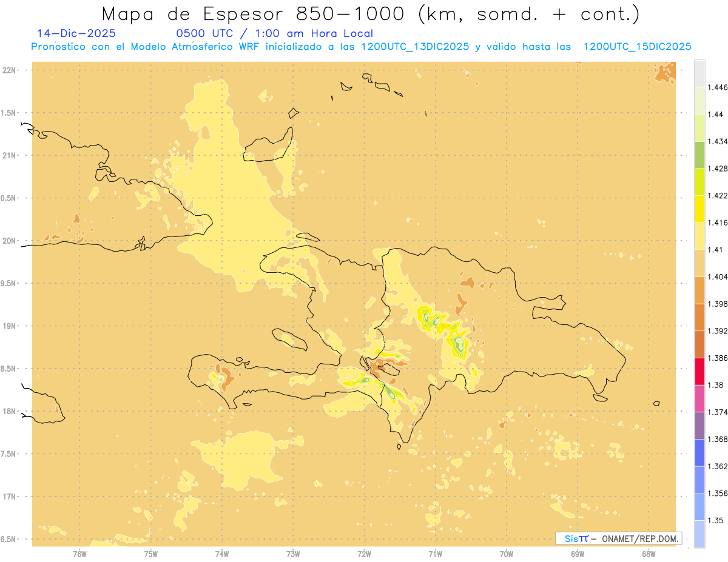The height and width of the screenshot is (562, 728).
Task: Click the '1200UTC_13DIC2025' initialization time text
Action: click(414, 47)
